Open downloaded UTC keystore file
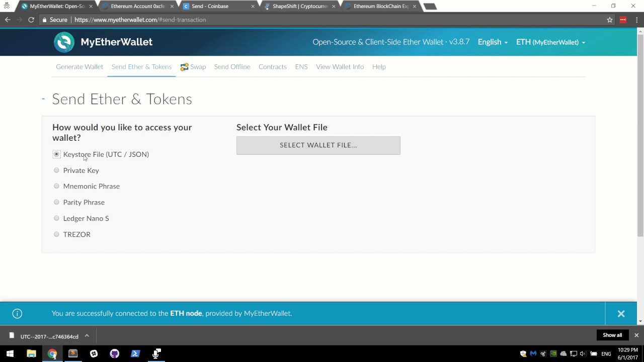The image size is (644, 362). [49, 336]
